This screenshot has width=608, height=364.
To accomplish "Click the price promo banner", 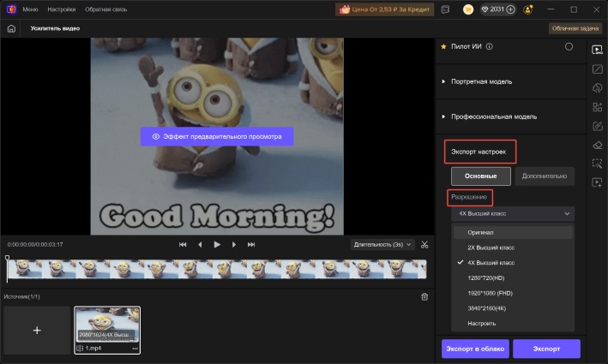I will [x=384, y=9].
